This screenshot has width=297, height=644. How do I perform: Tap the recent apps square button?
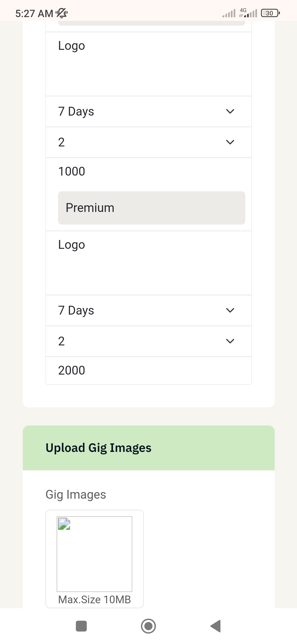(81, 626)
